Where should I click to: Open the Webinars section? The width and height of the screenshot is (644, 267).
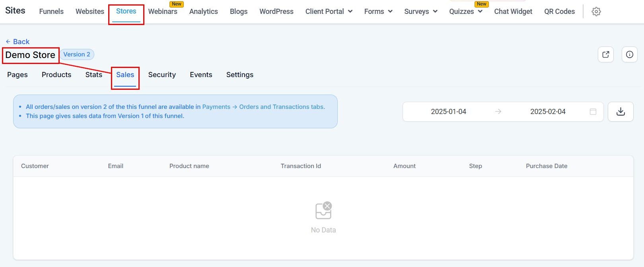[163, 12]
